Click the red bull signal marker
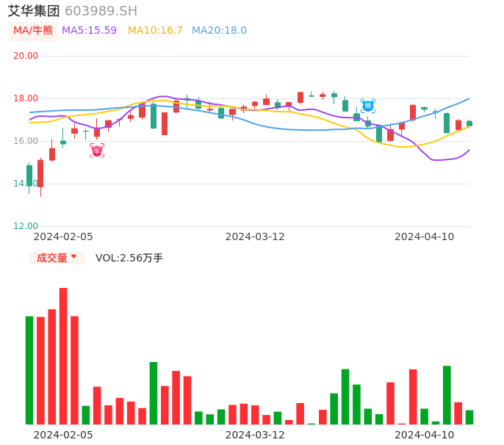The image size is (504, 445). (x=97, y=151)
